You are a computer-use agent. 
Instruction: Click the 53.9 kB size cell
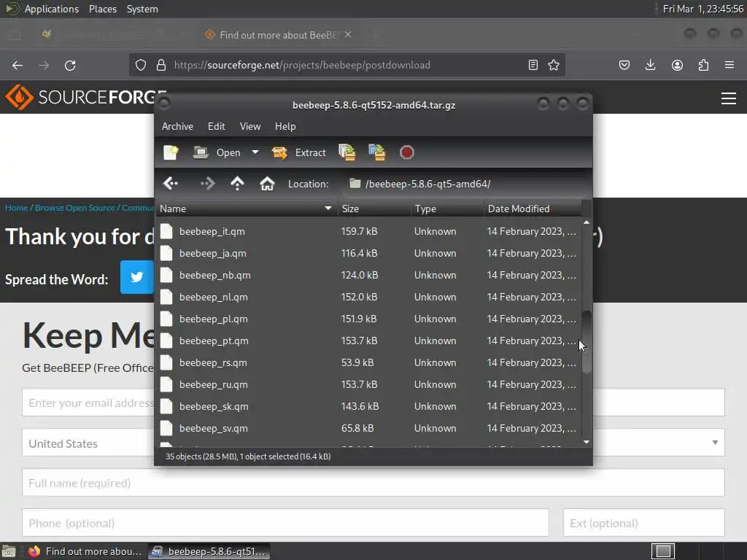click(x=357, y=363)
